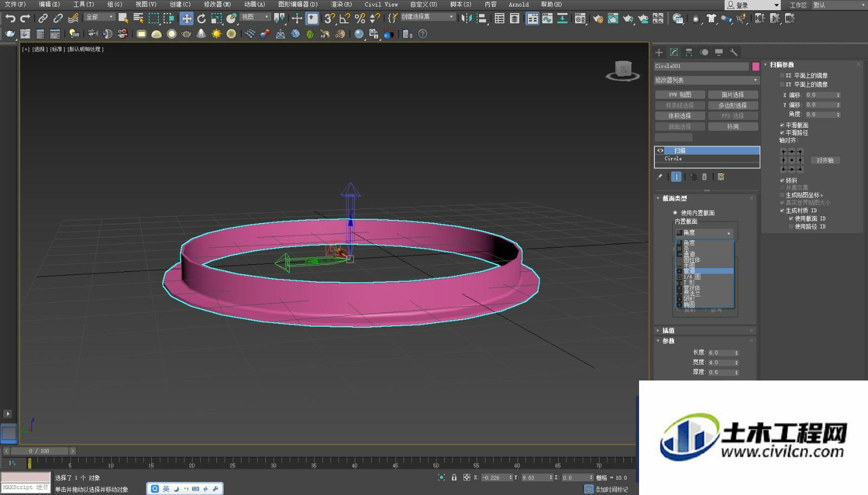This screenshot has width=868, height=495.
Task: Activate Select and Rotate tool
Action: 201,18
